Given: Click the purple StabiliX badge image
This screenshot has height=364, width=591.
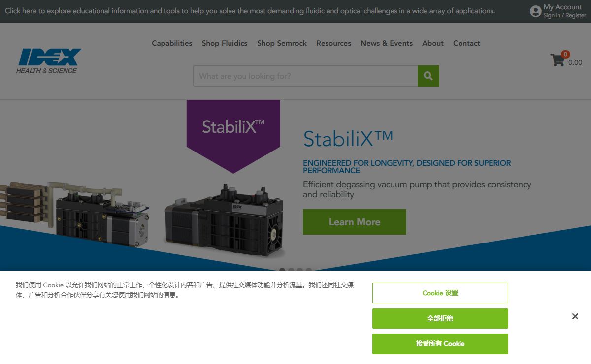Looking at the screenshot, I should coord(233,136).
